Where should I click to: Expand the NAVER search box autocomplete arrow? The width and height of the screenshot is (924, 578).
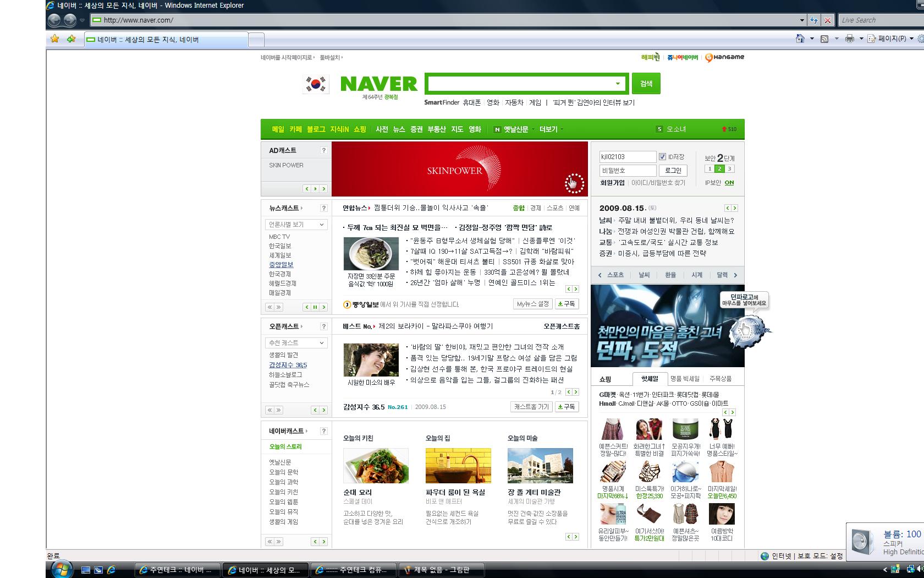click(x=618, y=84)
